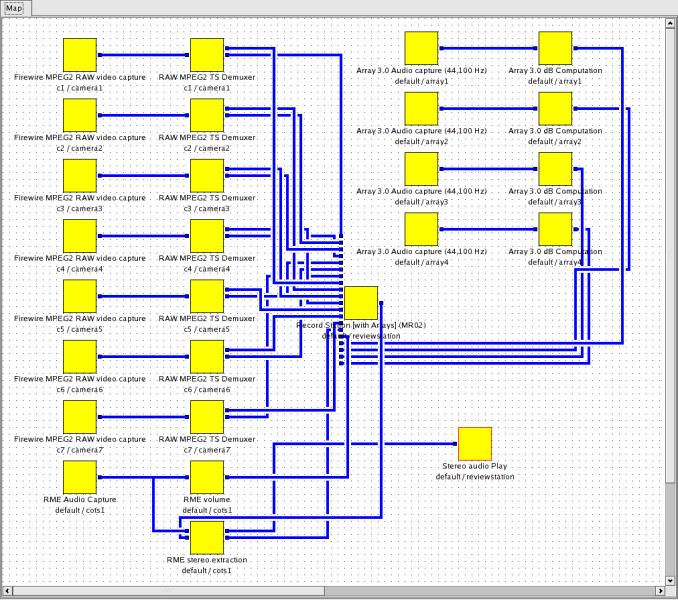The width and height of the screenshot is (678, 600).
Task: Select Array 3.0 Audio capture array4 node
Action: 422,229
